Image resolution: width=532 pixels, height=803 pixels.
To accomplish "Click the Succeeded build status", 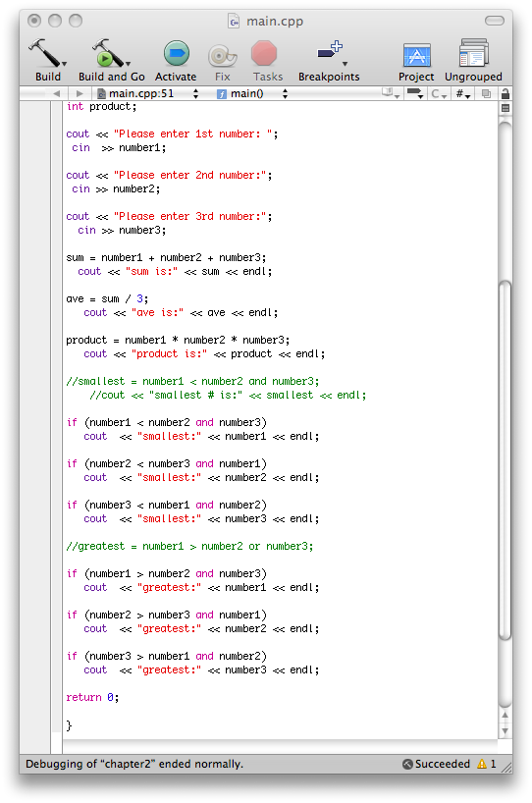I will (436, 764).
